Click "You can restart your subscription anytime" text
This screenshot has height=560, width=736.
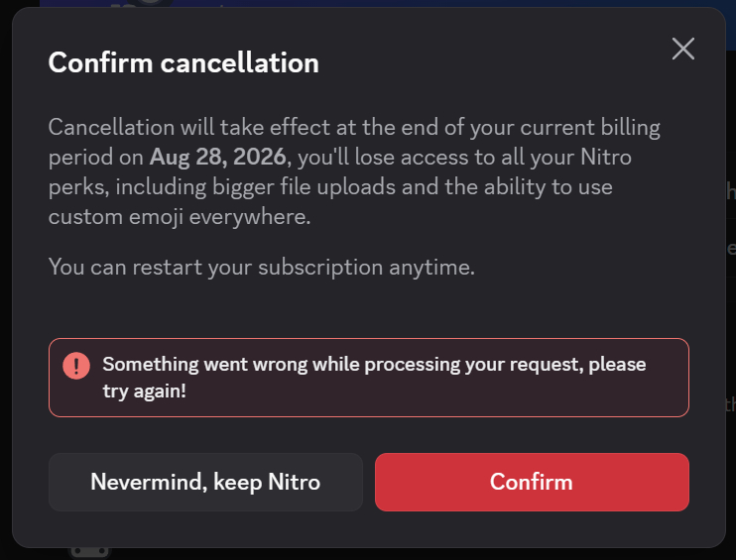(262, 267)
